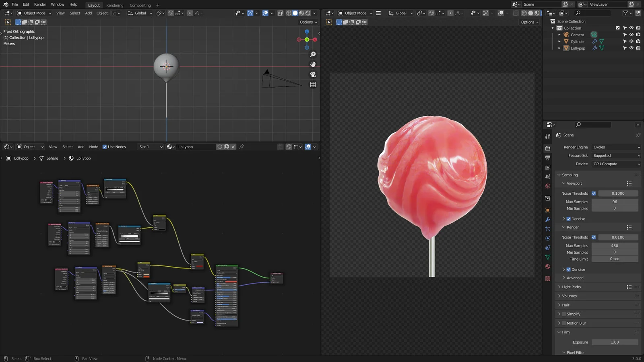Click the Options button in viewport header
Screen dimensions: 644x362
click(x=308, y=22)
